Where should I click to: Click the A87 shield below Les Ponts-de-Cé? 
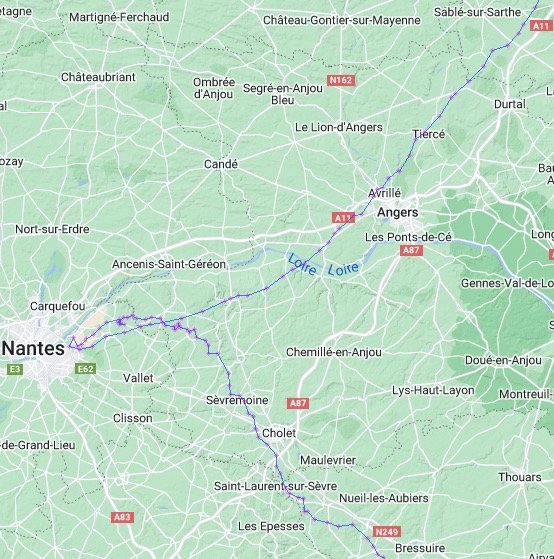pyautogui.click(x=411, y=250)
